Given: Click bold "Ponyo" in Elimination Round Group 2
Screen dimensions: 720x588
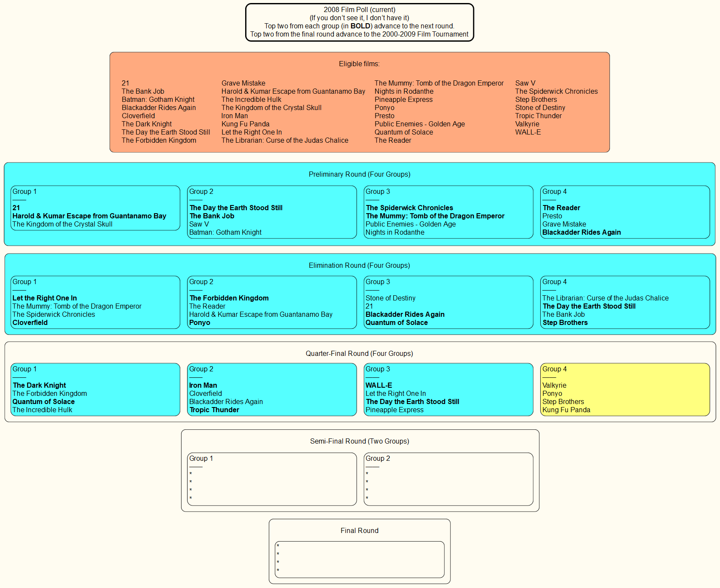Looking at the screenshot, I should pos(200,323).
